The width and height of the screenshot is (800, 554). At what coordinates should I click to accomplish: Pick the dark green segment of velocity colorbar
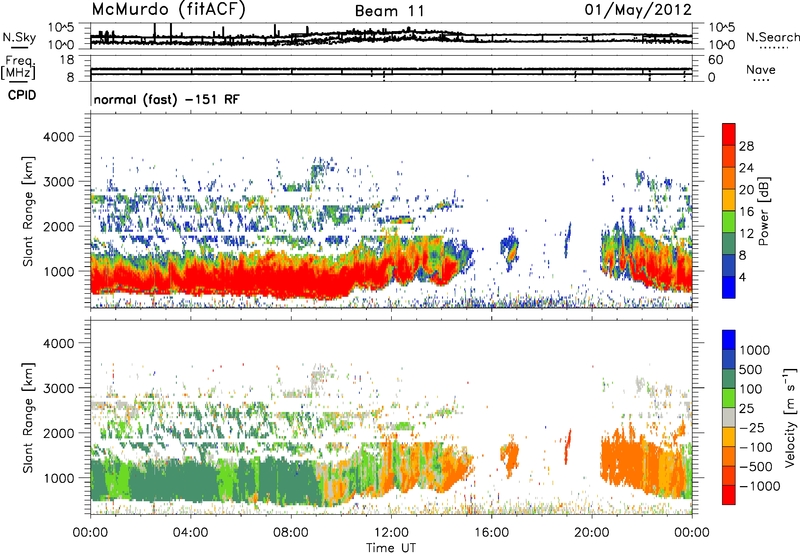(729, 379)
